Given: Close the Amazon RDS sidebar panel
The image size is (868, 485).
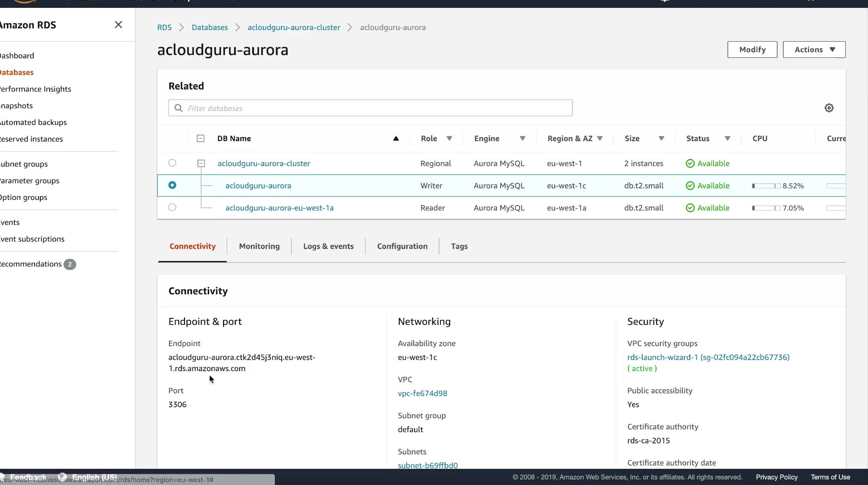Looking at the screenshot, I should [x=118, y=25].
